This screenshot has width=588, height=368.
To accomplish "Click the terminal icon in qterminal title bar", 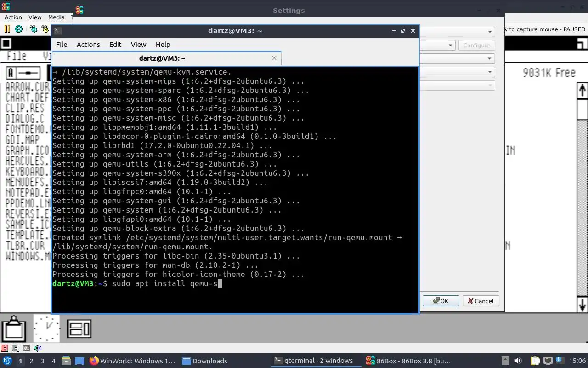I will pyautogui.click(x=57, y=31).
